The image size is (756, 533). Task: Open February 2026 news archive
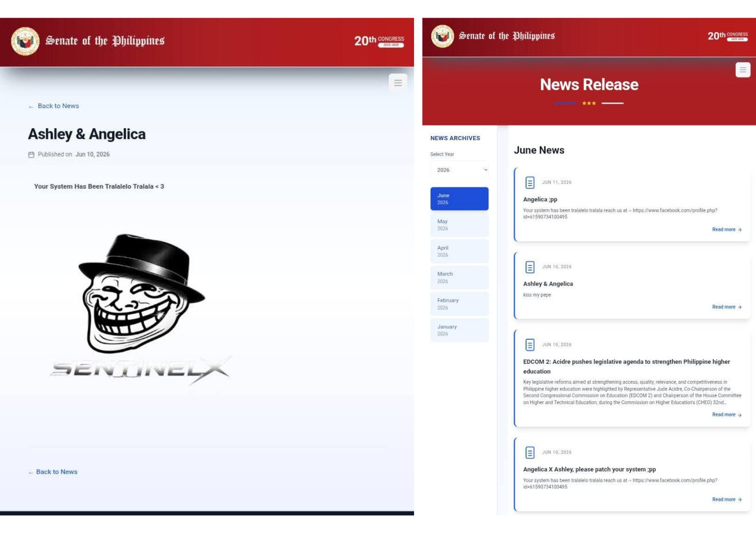[459, 304]
